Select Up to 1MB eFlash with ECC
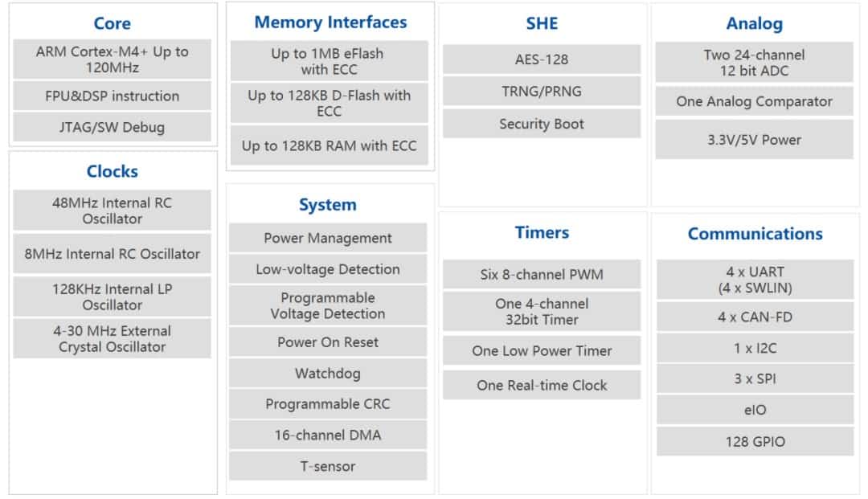868x499 pixels. [x=327, y=61]
